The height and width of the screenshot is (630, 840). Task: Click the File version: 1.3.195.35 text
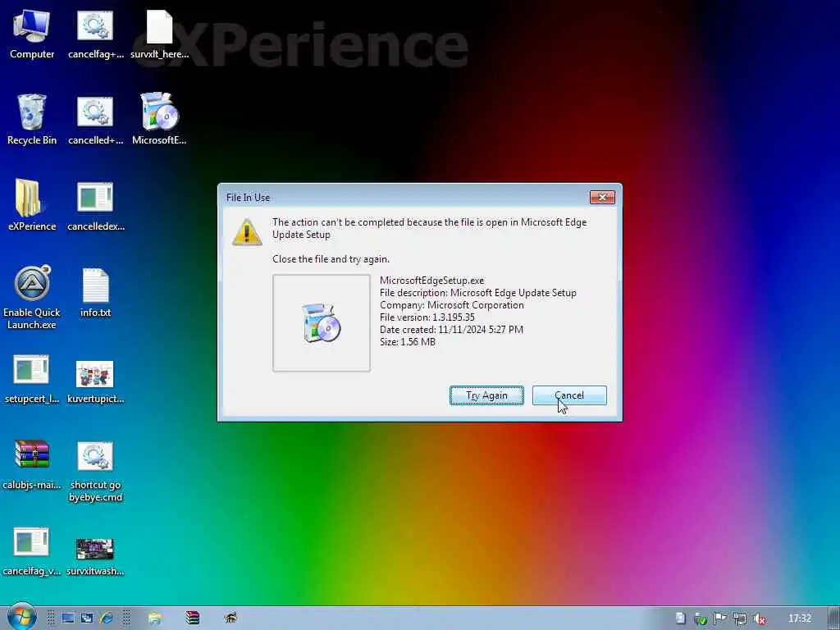pos(427,317)
